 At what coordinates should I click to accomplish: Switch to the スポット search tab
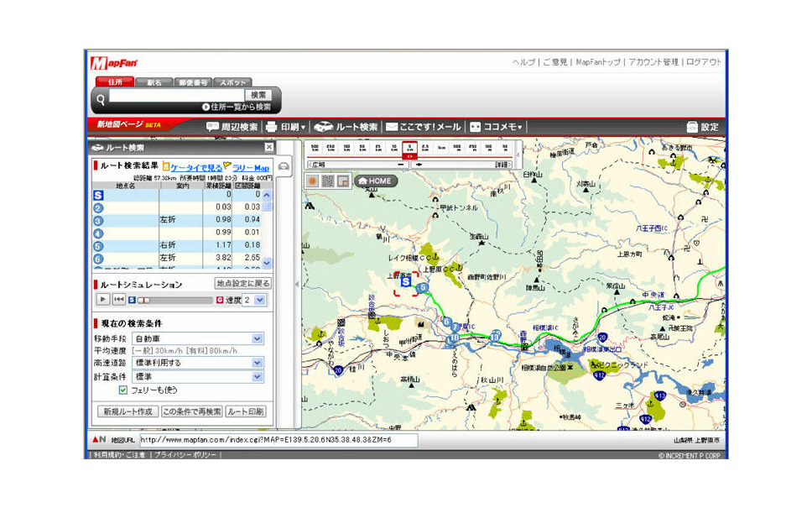pyautogui.click(x=232, y=82)
